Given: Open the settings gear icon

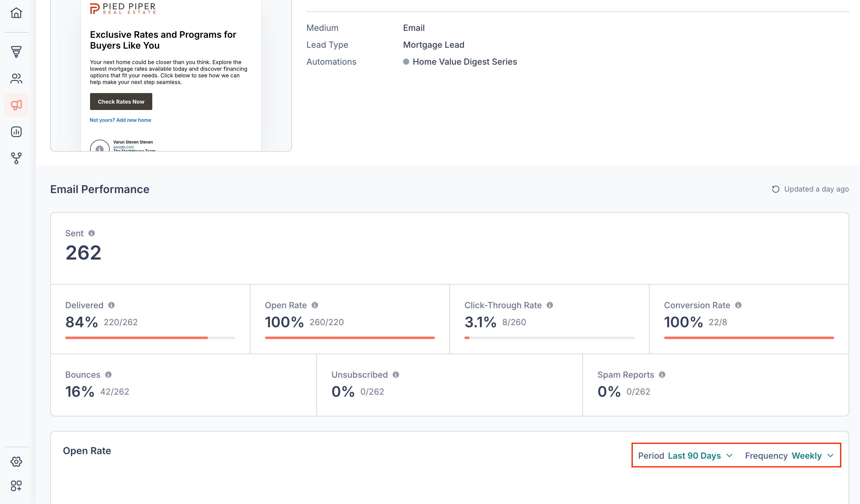Looking at the screenshot, I should (16, 462).
